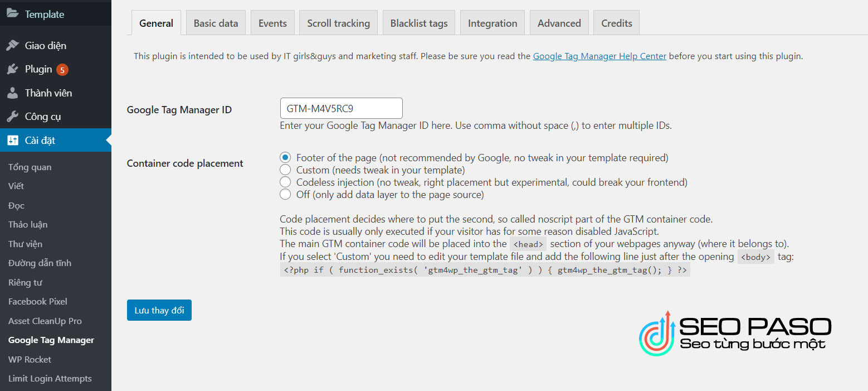This screenshot has width=868, height=391.
Task: Click the Container code placement label
Action: pyautogui.click(x=185, y=163)
